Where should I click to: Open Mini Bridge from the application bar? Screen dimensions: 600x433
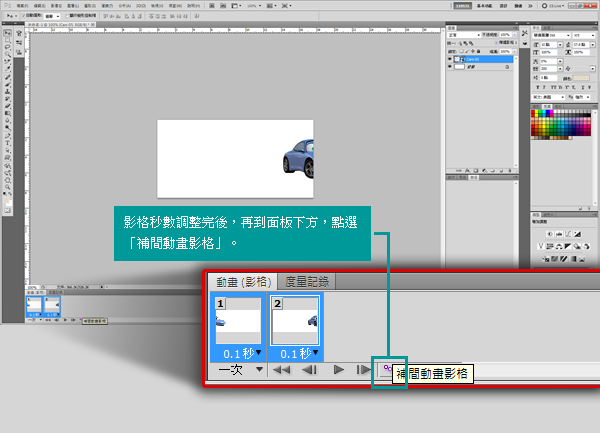(223, 6)
